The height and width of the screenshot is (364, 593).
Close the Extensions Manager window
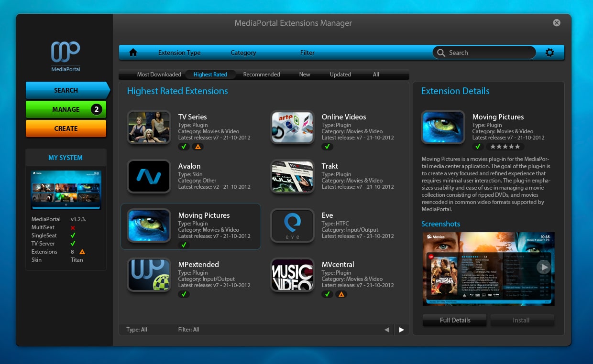point(557,22)
